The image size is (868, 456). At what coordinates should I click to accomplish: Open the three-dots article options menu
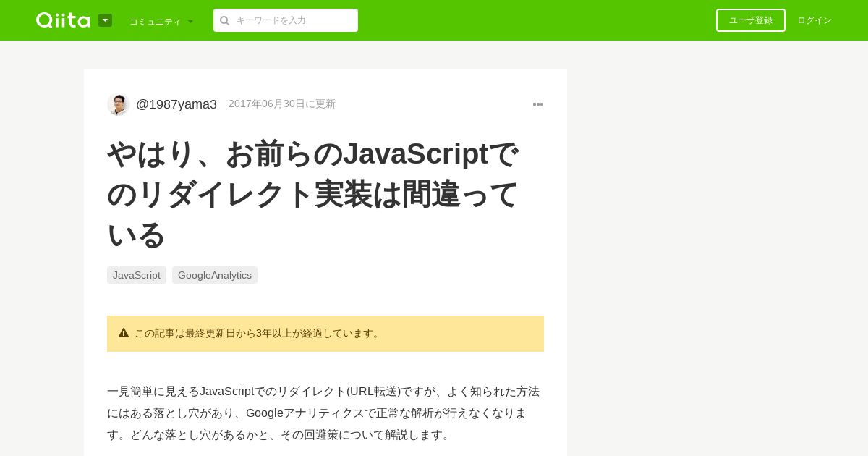[x=538, y=104]
